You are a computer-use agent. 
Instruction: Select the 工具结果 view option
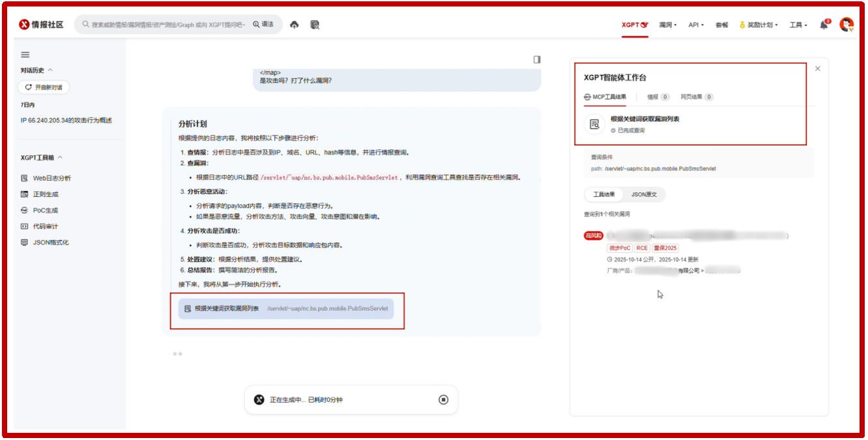[603, 195]
